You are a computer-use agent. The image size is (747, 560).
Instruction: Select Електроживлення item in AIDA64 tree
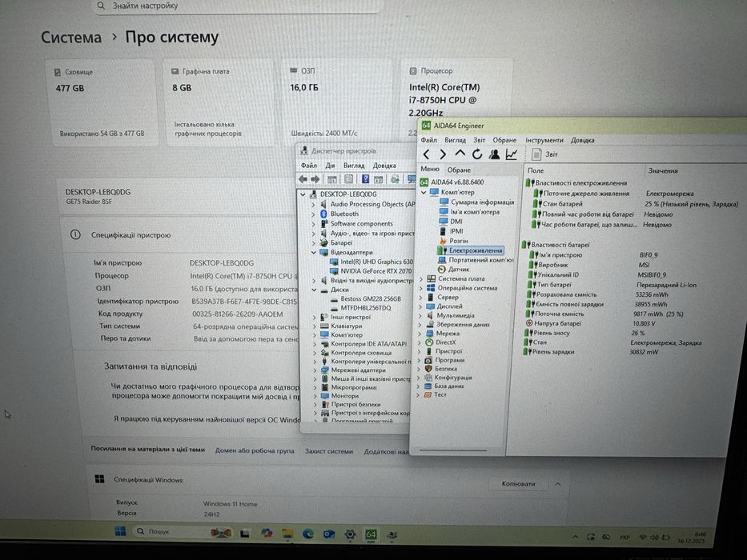pos(470,250)
